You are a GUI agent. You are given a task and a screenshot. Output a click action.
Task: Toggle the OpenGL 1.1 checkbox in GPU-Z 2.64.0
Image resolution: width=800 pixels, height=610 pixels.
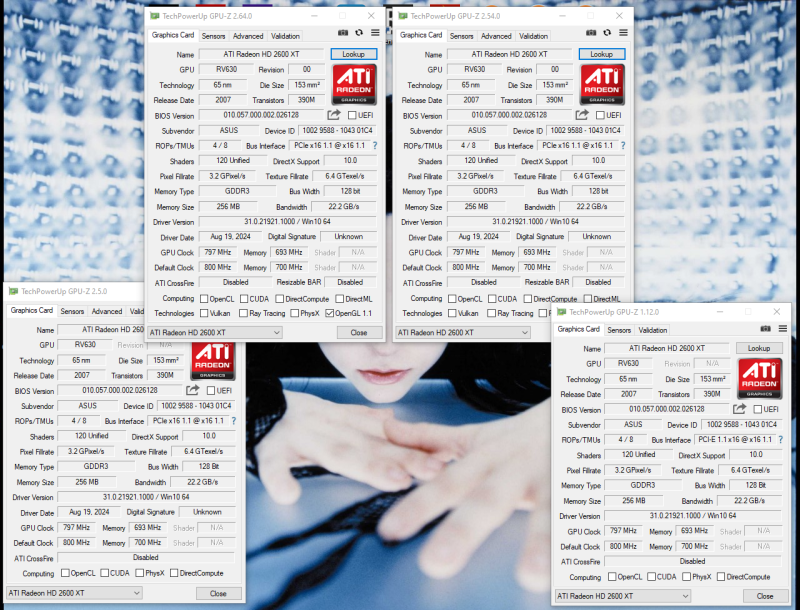point(330,313)
